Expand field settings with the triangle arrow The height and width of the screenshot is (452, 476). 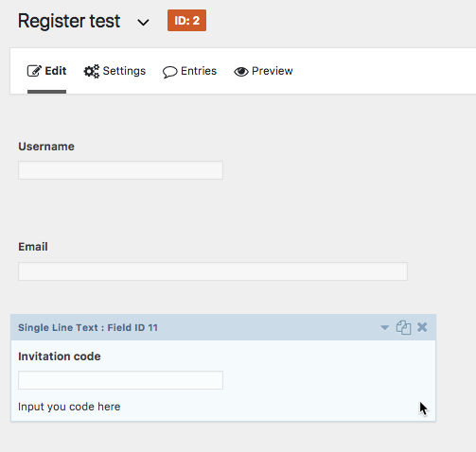coord(384,328)
